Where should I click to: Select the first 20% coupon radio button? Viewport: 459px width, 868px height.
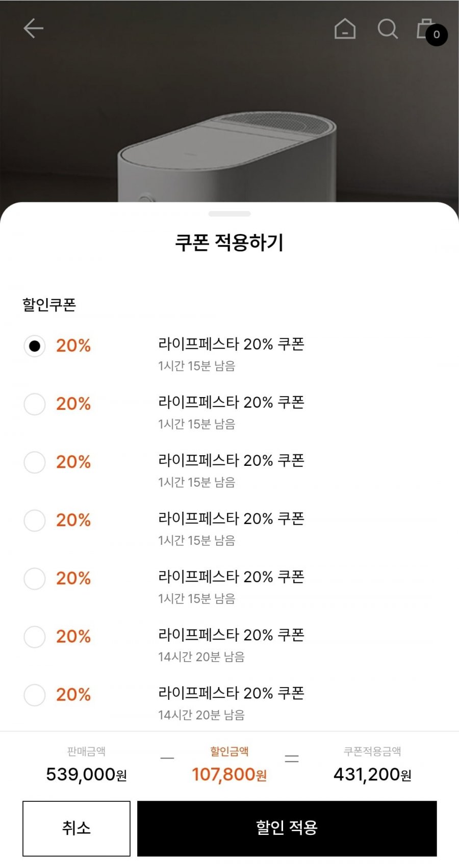click(x=35, y=346)
